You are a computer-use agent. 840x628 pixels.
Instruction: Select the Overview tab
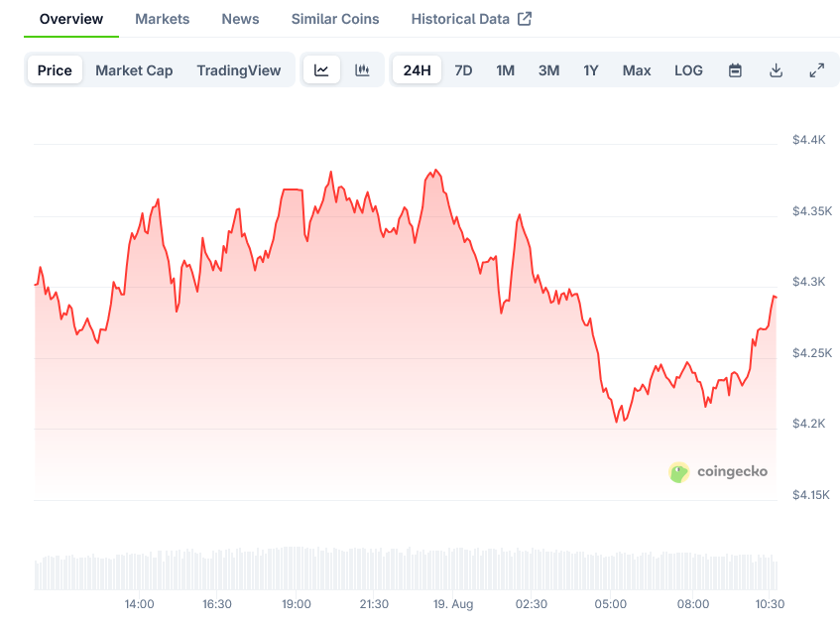71,19
